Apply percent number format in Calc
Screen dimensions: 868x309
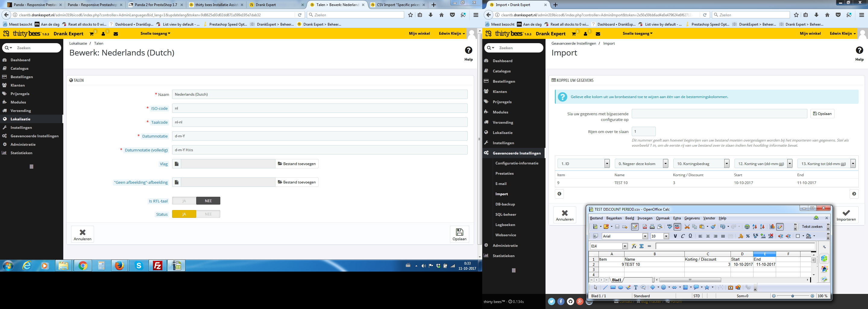(748, 236)
